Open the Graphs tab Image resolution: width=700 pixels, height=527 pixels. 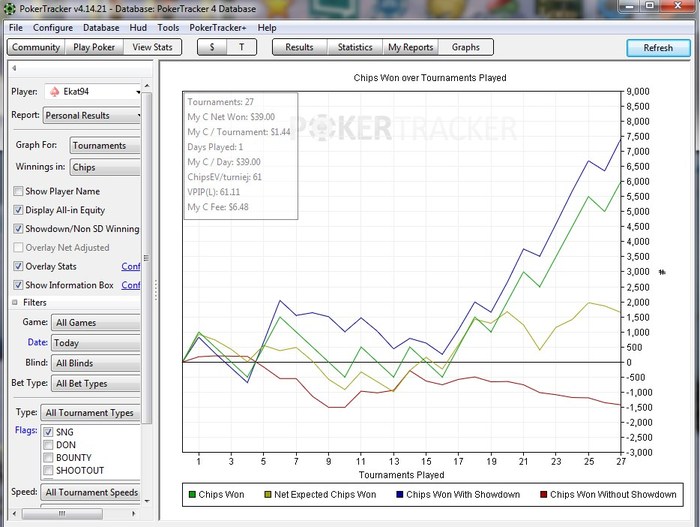[x=466, y=47]
